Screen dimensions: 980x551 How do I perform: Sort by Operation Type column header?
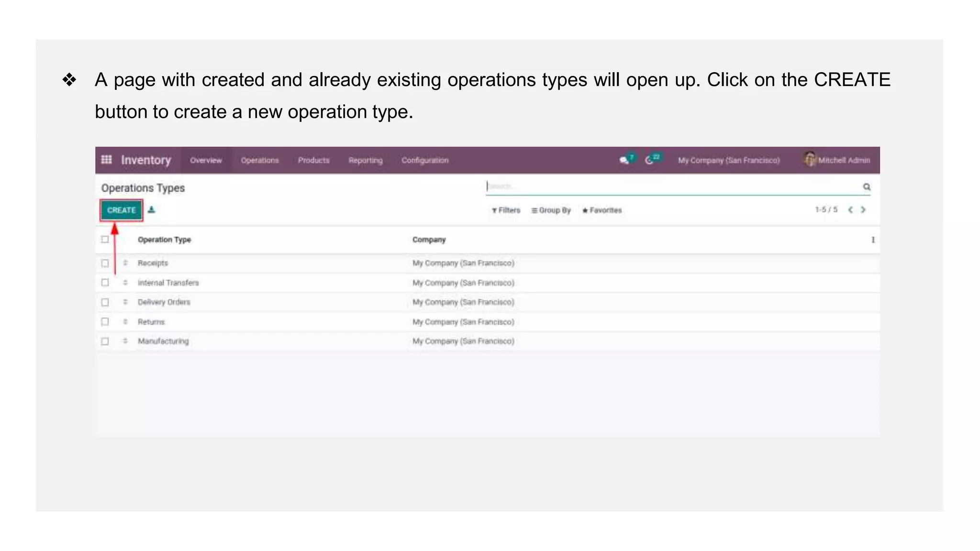pos(164,240)
